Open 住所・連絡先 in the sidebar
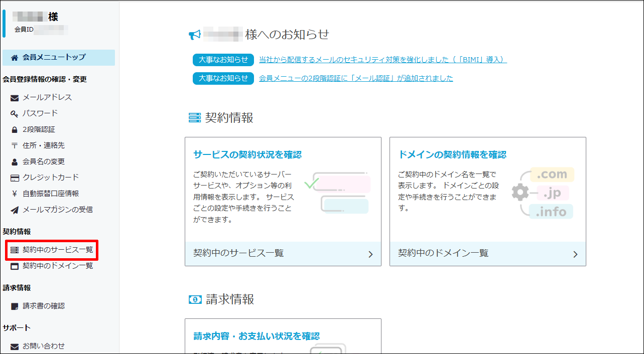 [44, 145]
